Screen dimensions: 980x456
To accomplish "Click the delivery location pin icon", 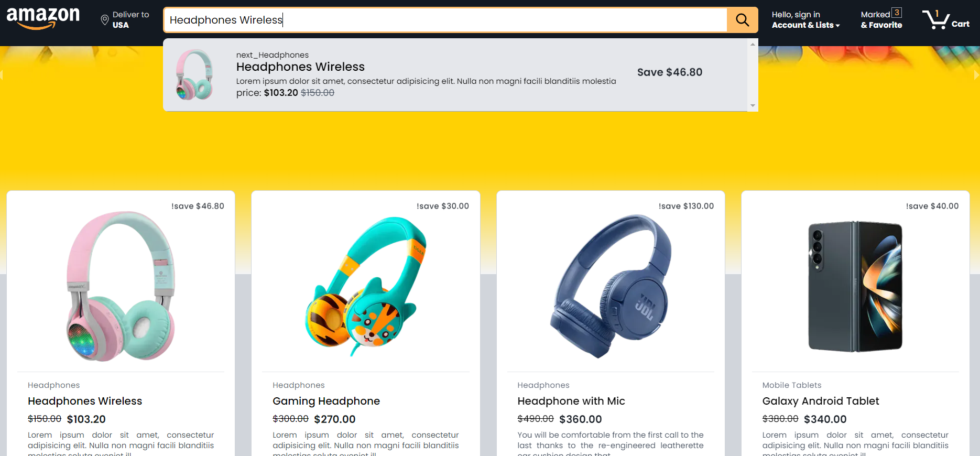I will click(x=105, y=20).
